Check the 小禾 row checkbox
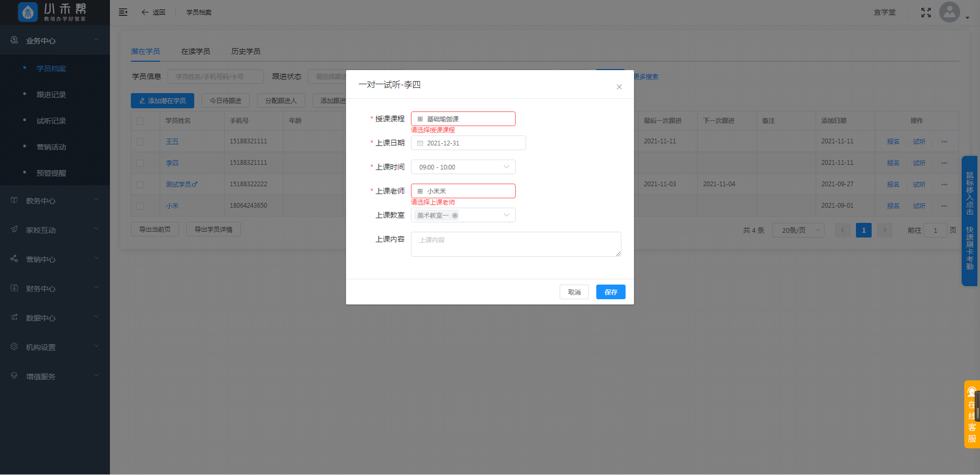Screen dimensions: 980x475 (140, 206)
